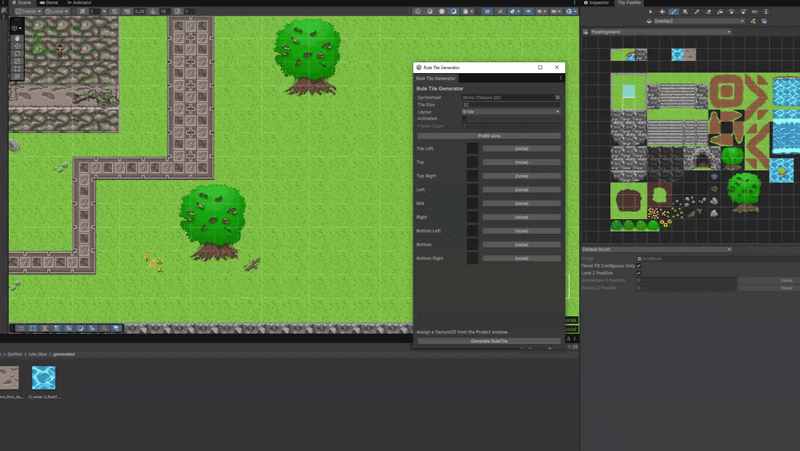Select the Tile Palette select tool
The height and width of the screenshot is (451, 800).
click(651, 12)
